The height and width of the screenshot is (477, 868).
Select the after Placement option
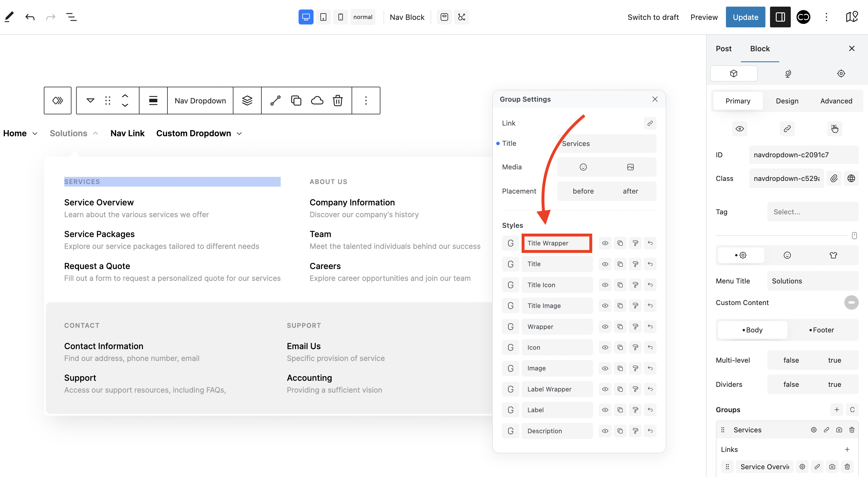(630, 191)
